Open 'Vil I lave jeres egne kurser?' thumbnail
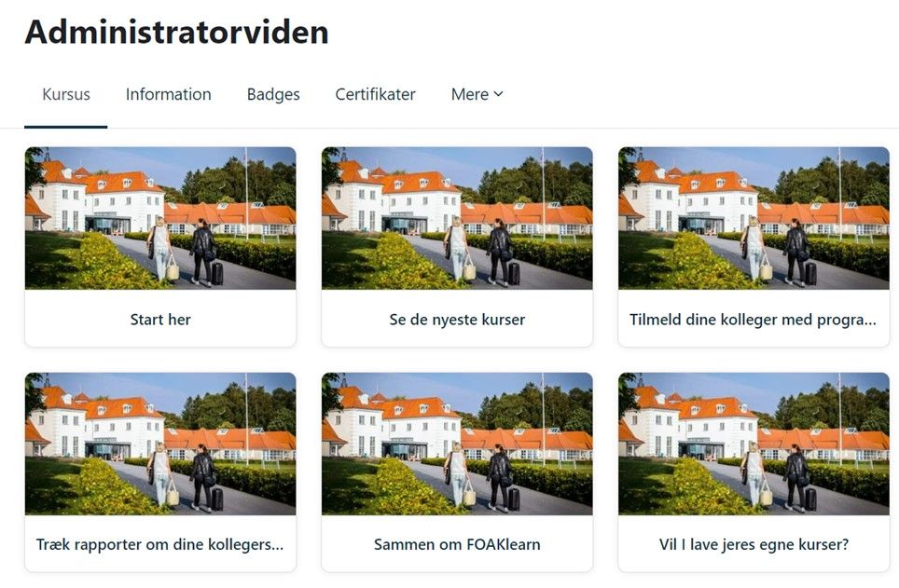This screenshot has width=899, height=588. tap(754, 444)
